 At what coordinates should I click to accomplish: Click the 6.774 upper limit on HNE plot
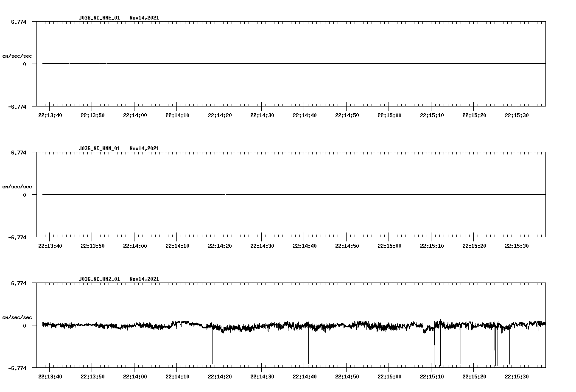pyautogui.click(x=18, y=22)
